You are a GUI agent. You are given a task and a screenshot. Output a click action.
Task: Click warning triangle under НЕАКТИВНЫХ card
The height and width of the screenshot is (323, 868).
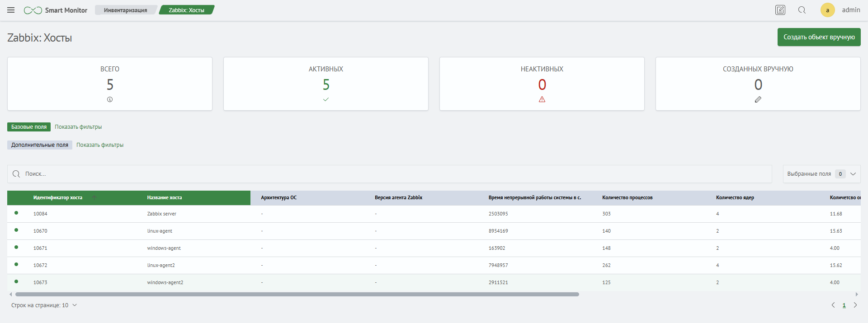pyautogui.click(x=542, y=99)
